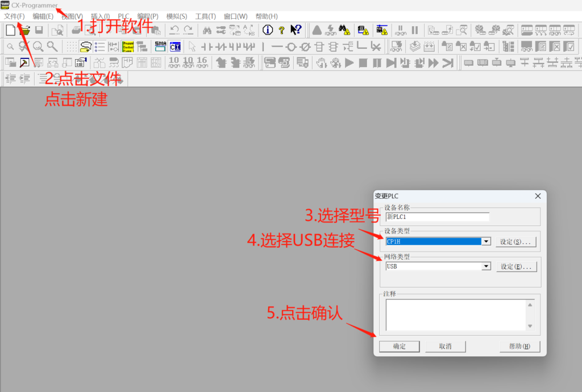Click the 注释 comment box scrollbar down arrow

(x=530, y=326)
